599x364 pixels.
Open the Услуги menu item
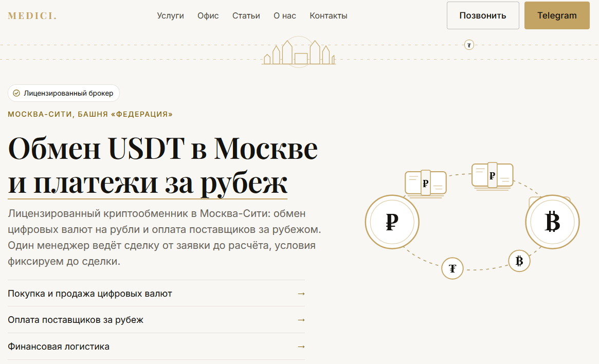(170, 15)
